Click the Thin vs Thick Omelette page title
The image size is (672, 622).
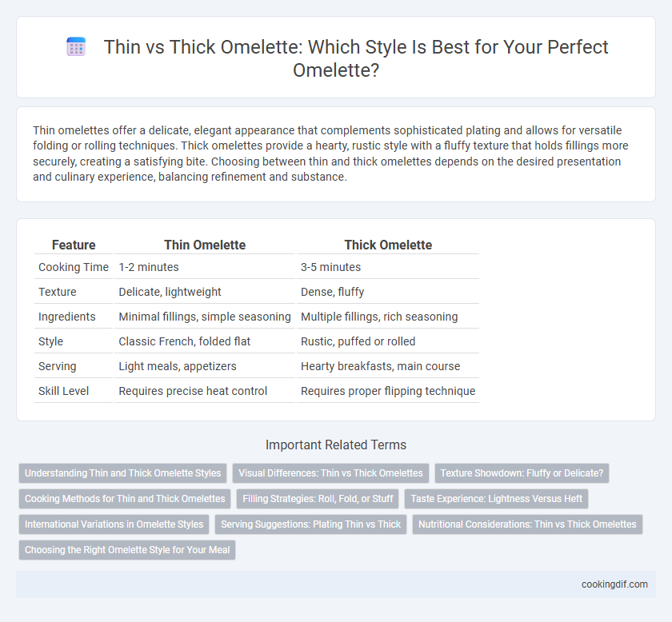[356, 58]
